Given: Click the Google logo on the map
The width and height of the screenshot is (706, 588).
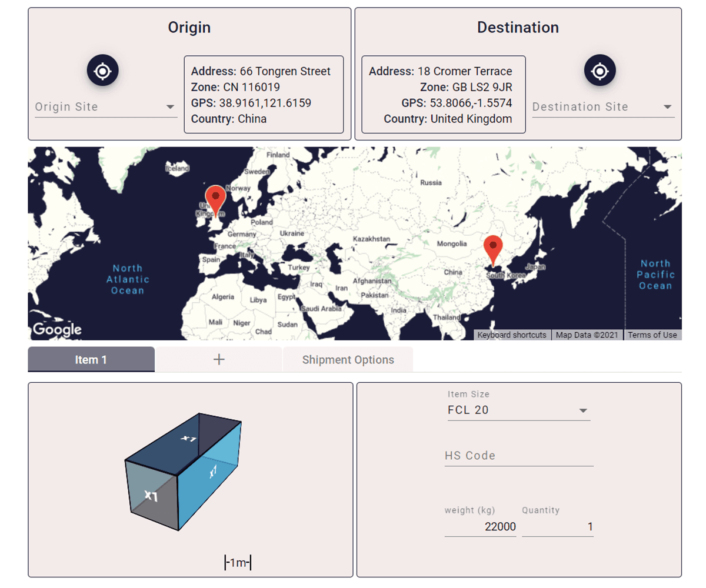Looking at the screenshot, I should click(57, 329).
